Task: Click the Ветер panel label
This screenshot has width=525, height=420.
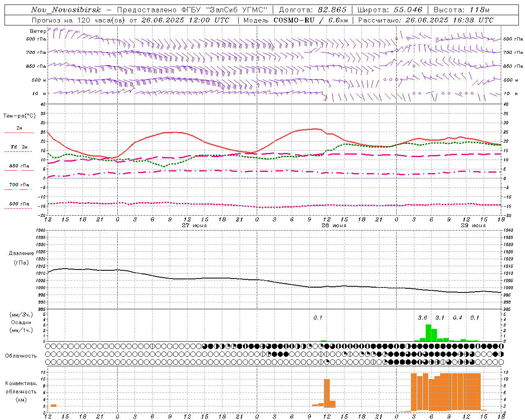Action: [38, 31]
